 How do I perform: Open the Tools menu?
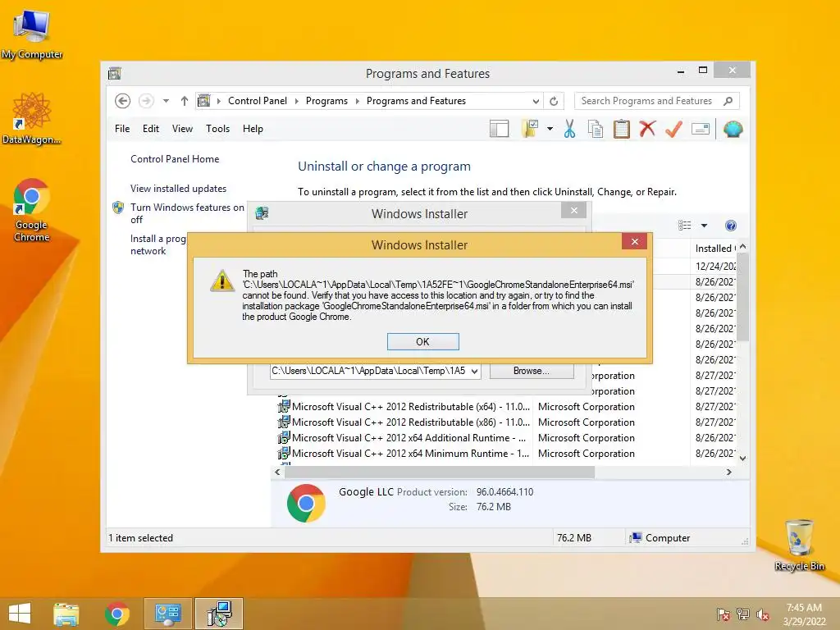coord(217,129)
